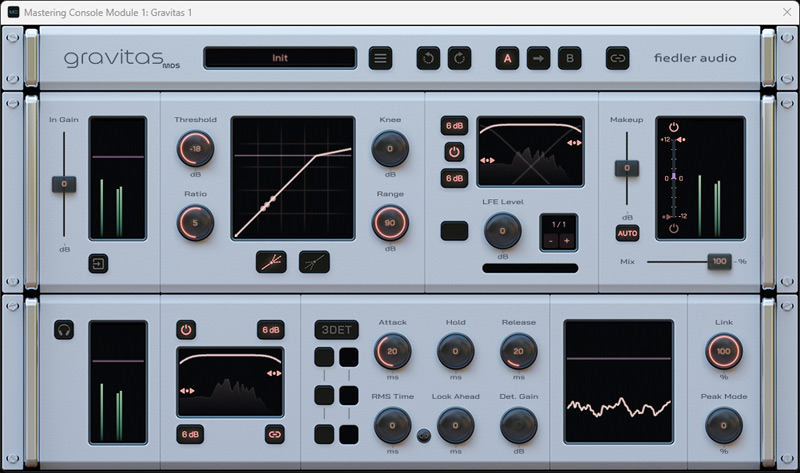Click the Init preset name display

280,58
